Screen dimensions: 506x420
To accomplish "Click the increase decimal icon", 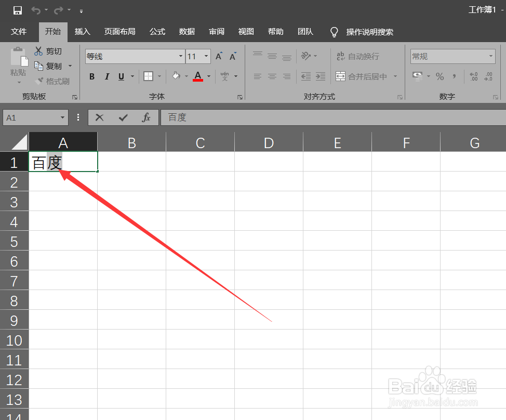I will [x=473, y=76].
